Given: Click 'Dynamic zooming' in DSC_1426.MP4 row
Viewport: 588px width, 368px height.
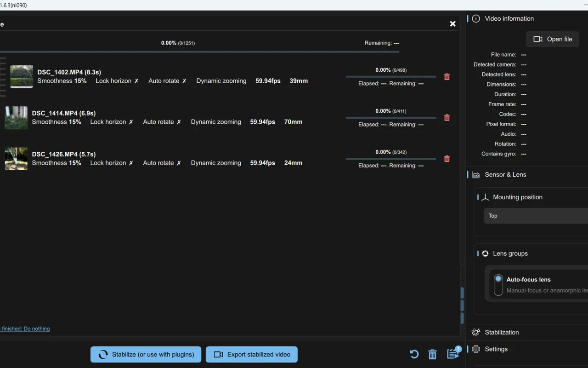Looking at the screenshot, I should (216, 163).
